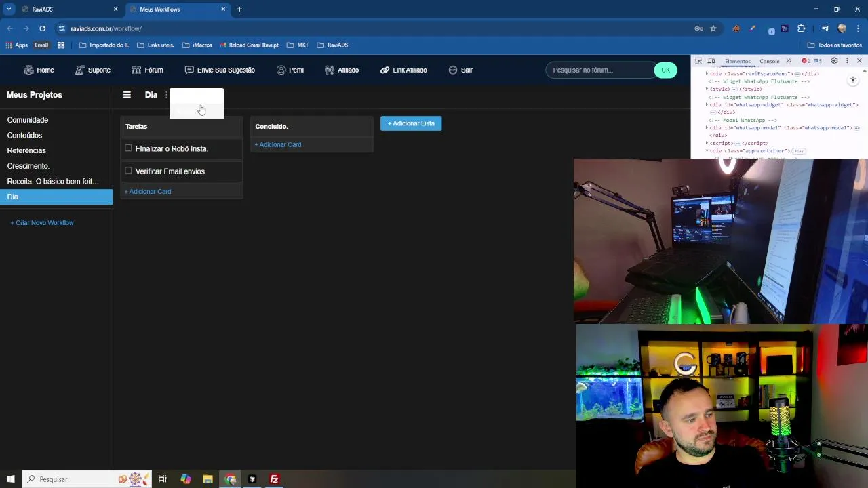Open the Dia workflow three-dot options
This screenshot has height=488, width=868.
tap(166, 95)
